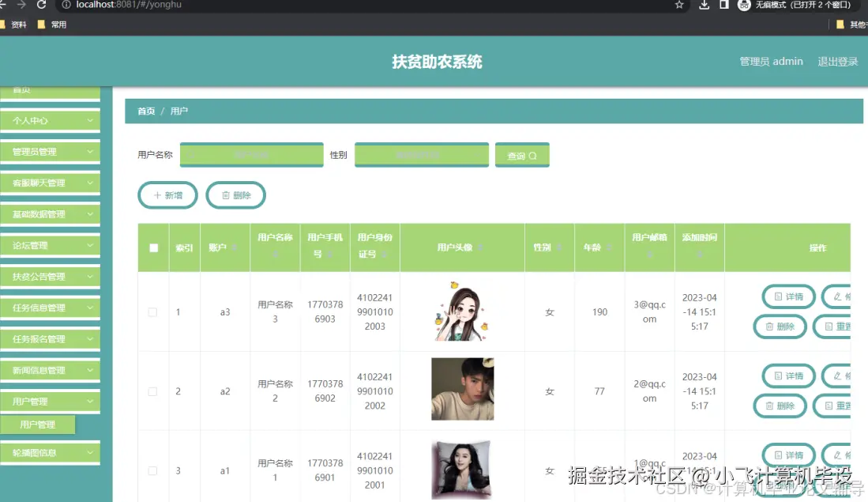The height and width of the screenshot is (502, 868).
Task: Delete user a2 with row 删除 button
Action: point(780,406)
